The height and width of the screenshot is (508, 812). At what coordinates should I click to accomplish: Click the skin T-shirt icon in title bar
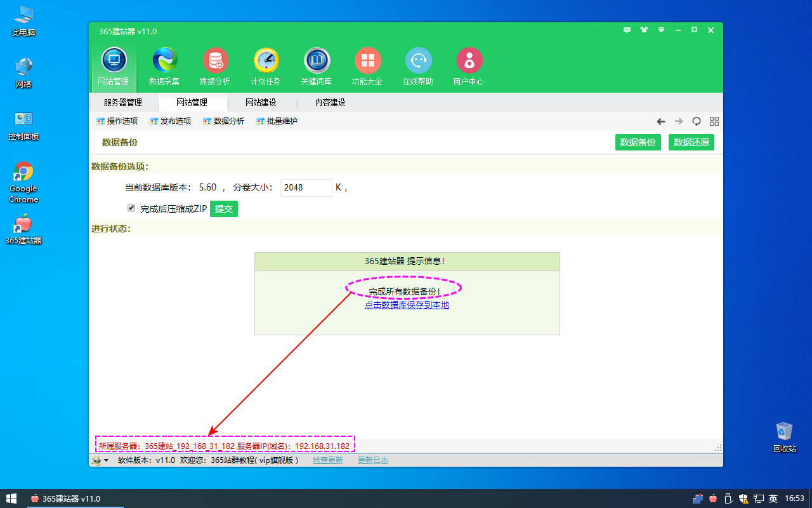[x=645, y=30]
